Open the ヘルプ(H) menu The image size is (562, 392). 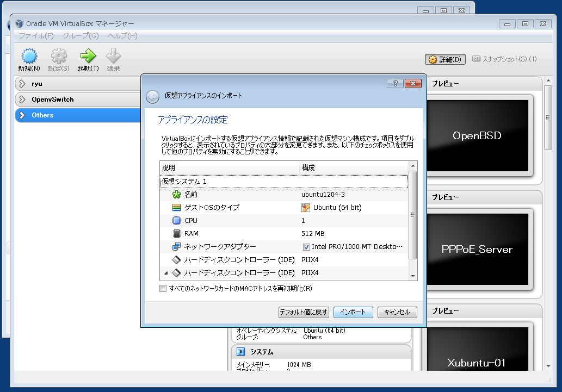pos(122,36)
